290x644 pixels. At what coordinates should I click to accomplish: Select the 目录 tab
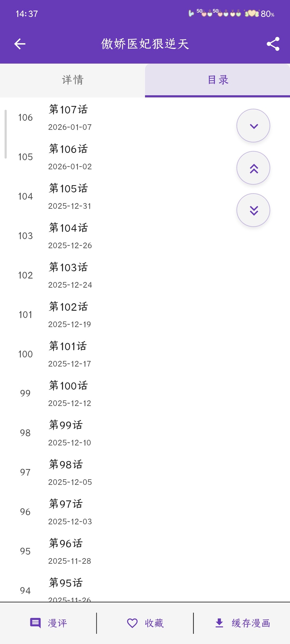[x=218, y=80]
